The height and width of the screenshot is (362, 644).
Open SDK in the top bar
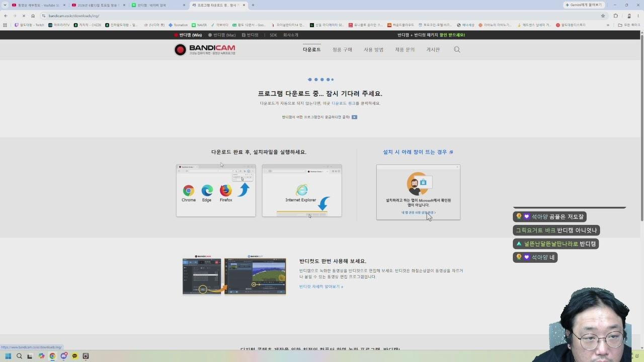pyautogui.click(x=273, y=35)
